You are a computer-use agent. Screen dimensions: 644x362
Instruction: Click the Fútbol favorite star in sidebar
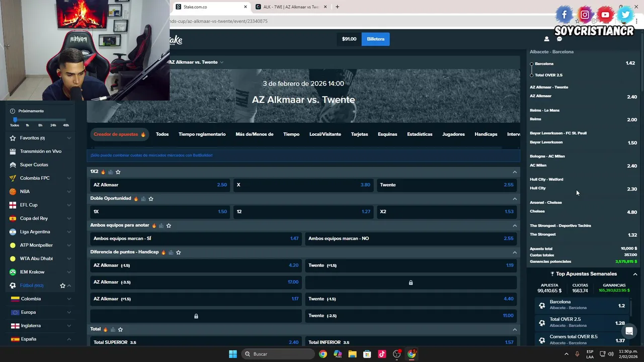coord(62,286)
